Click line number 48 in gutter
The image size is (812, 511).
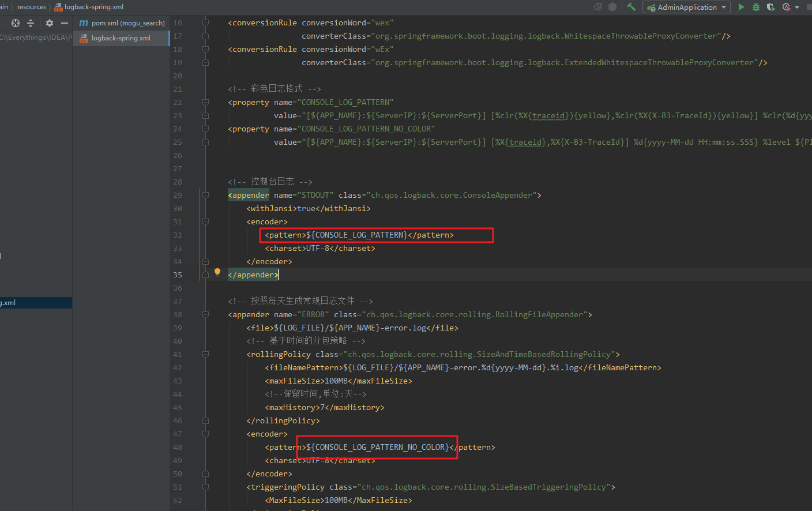pos(178,448)
